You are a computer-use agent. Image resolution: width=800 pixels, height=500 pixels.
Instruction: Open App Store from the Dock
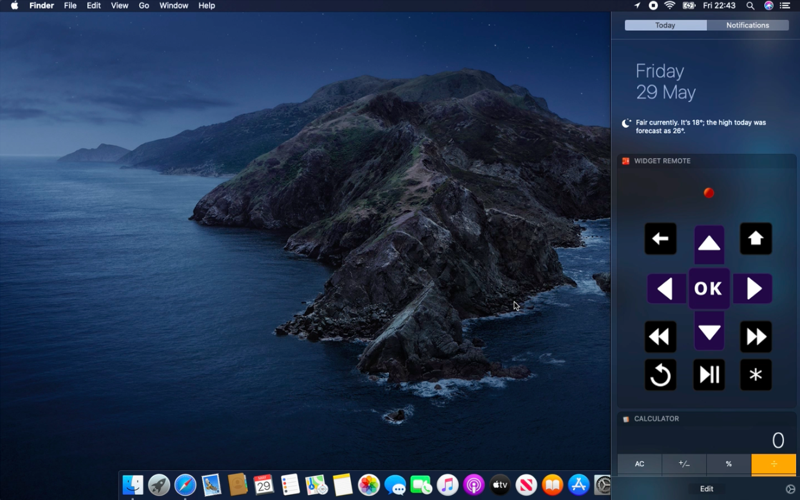point(578,485)
